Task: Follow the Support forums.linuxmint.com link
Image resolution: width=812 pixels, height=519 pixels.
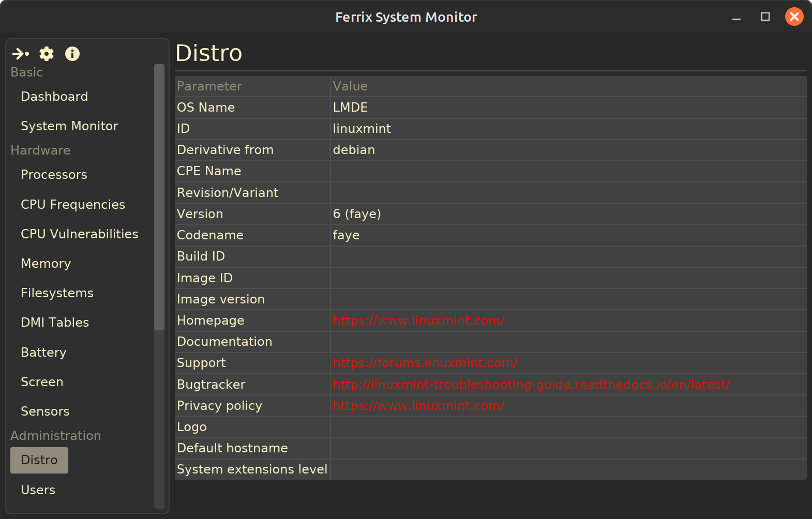Action: click(x=425, y=363)
